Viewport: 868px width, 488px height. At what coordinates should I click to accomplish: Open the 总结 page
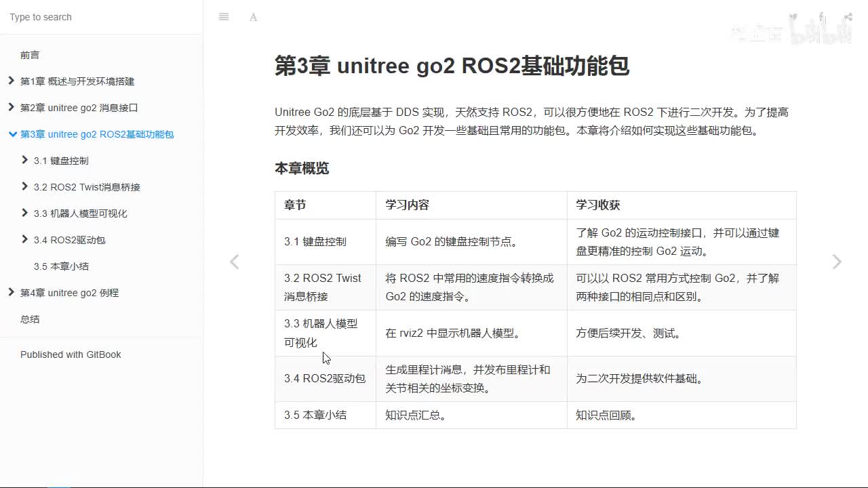tap(30, 319)
